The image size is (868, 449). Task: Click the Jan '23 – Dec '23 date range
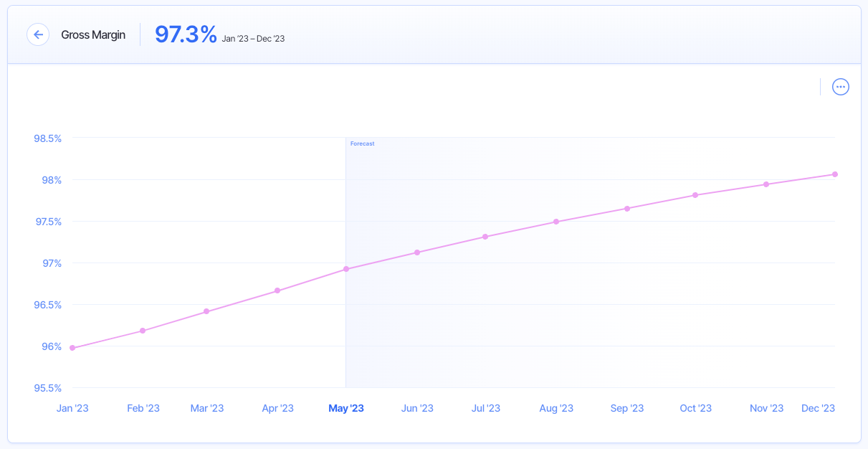tap(253, 39)
